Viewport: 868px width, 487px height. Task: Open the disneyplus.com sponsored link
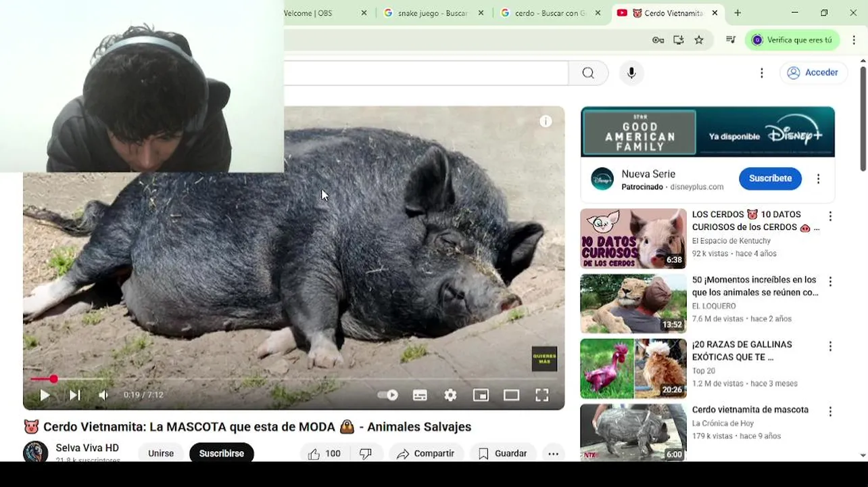click(x=697, y=187)
